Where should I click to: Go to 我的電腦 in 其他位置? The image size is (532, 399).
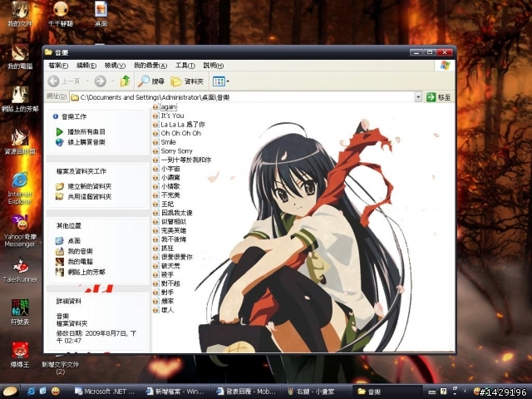point(80,262)
